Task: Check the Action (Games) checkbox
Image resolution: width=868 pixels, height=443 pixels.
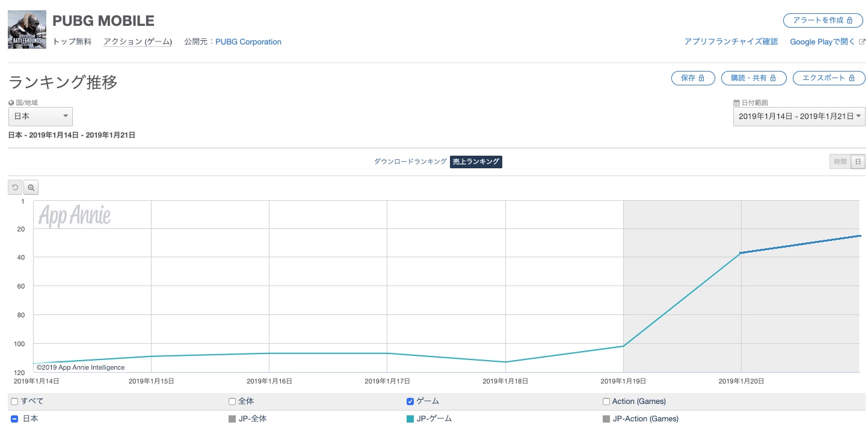Action: 606,402
